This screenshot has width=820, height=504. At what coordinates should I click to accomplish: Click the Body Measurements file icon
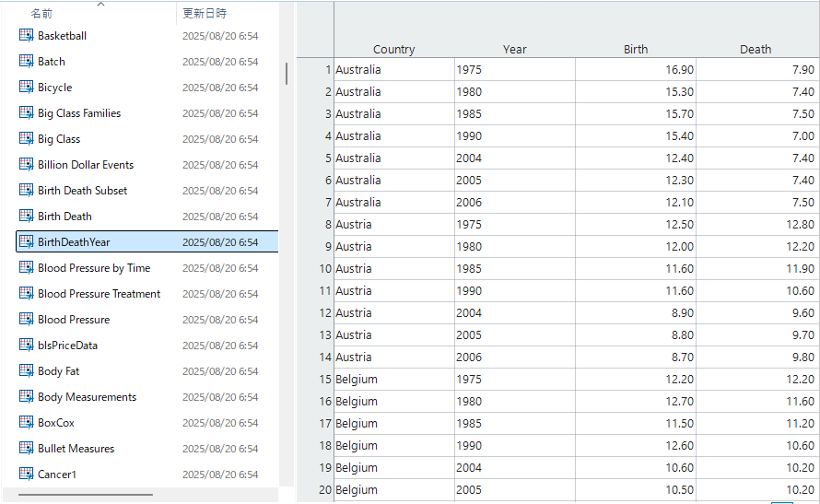[x=26, y=396]
